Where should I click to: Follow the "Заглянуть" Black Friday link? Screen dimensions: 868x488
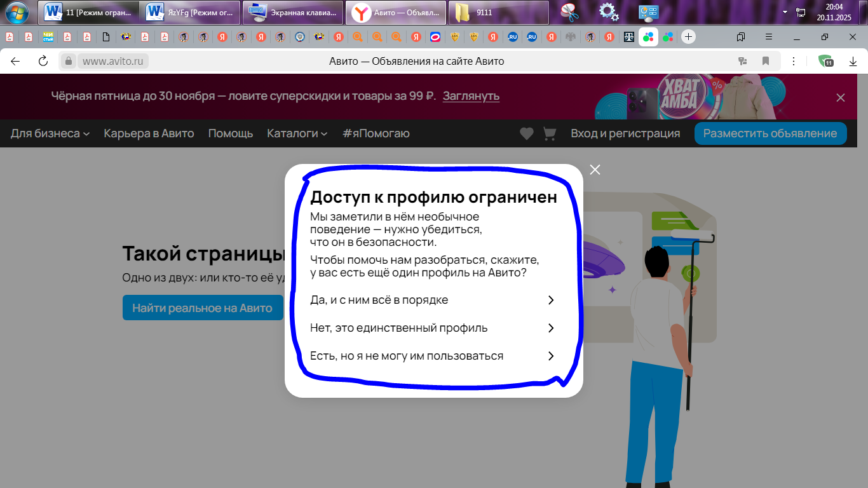(x=470, y=97)
